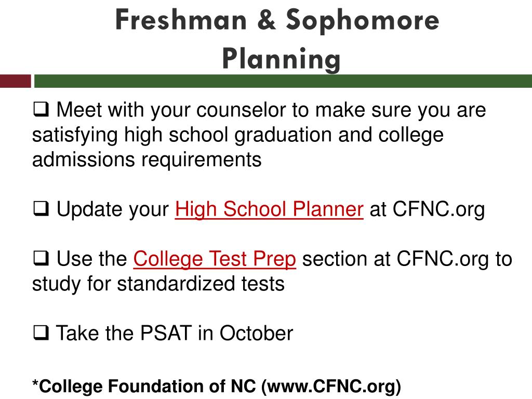This screenshot has height=399, width=532.
Task: Toggle the checkbox before 'Use the College Test Prep'
Action: click(41, 259)
